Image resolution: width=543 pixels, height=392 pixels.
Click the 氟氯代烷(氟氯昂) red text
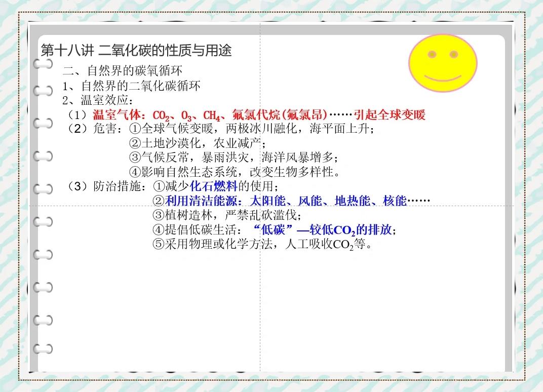pyautogui.click(x=282, y=115)
